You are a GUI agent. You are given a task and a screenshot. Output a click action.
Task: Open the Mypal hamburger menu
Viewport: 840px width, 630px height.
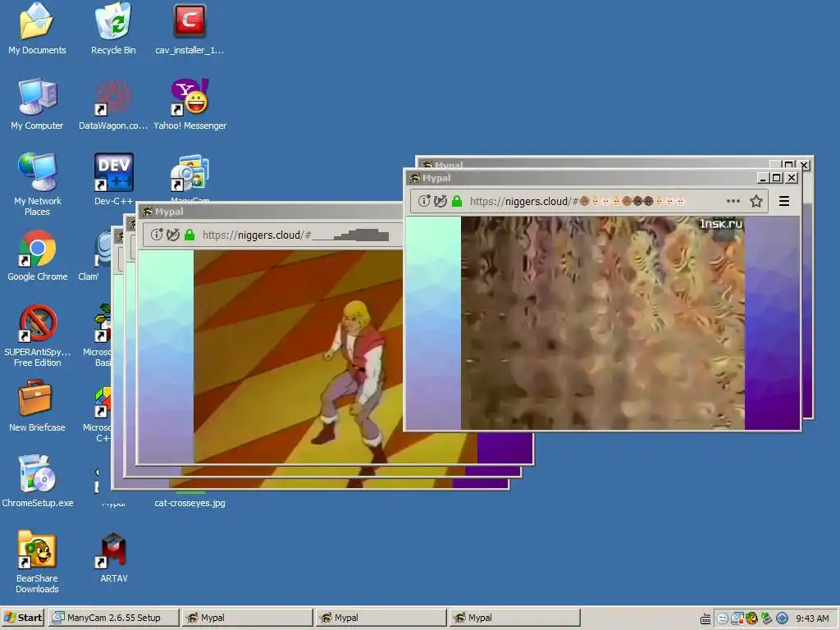[x=783, y=201]
